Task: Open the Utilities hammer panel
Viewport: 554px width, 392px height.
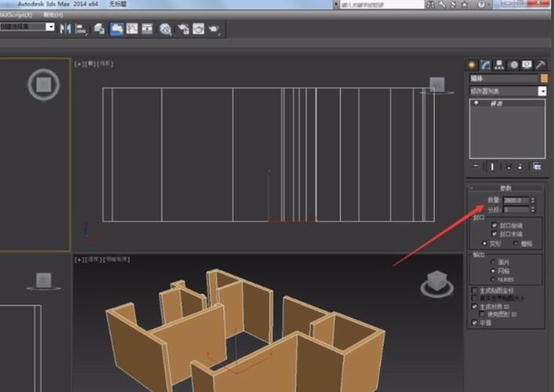Action: [x=540, y=65]
